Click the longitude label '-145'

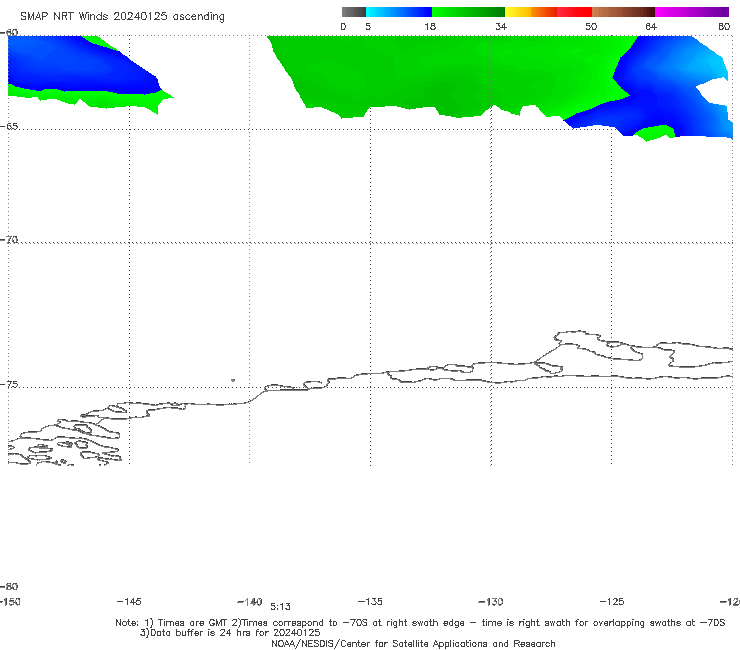(129, 601)
